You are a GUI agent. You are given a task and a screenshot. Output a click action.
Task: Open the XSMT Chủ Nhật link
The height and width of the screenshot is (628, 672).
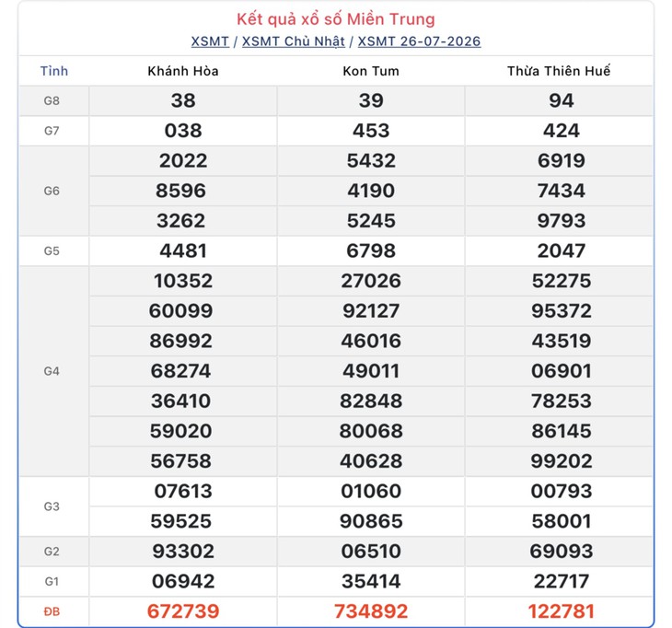[293, 41]
